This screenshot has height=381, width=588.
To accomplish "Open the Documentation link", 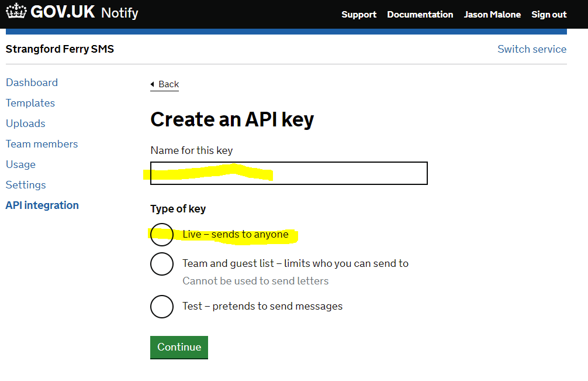I will click(x=420, y=14).
